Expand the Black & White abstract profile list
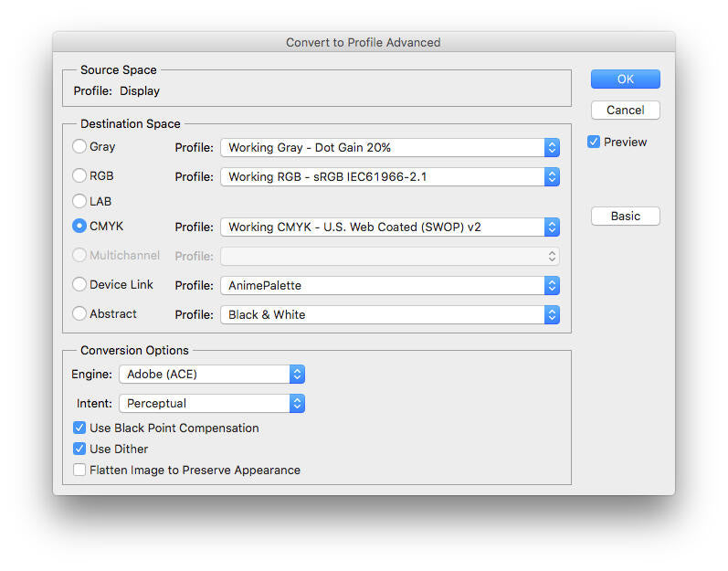Image resolution: width=728 pixels, height=571 pixels. tap(389, 315)
